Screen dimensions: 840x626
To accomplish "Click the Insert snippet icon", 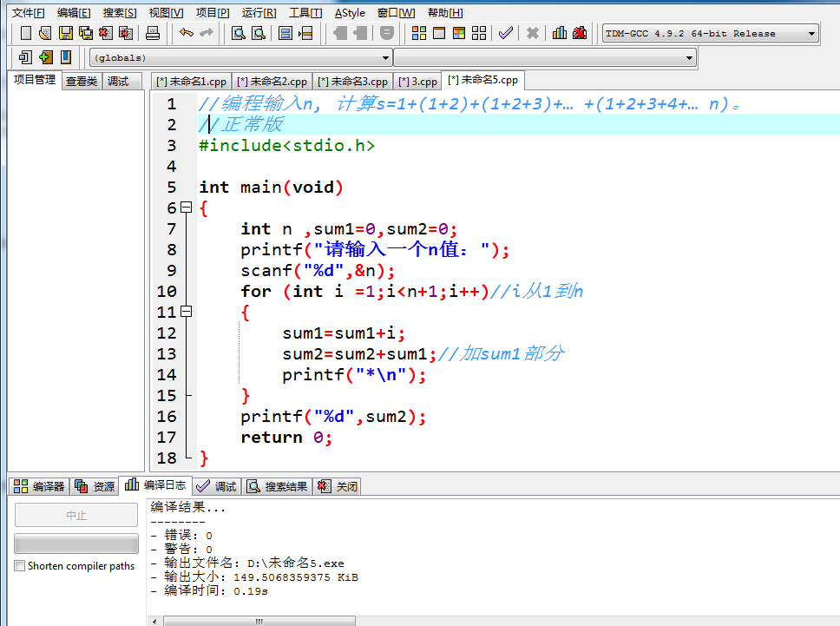I will click(25, 56).
